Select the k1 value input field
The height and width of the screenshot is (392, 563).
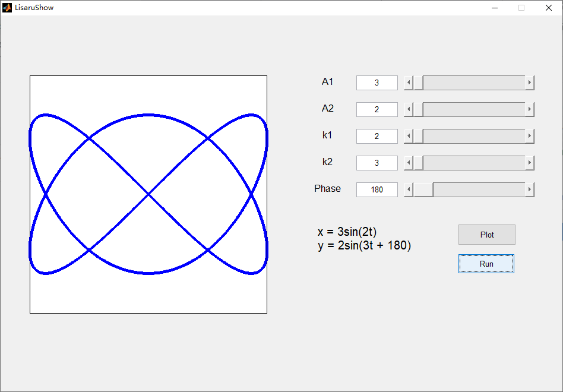[377, 136]
